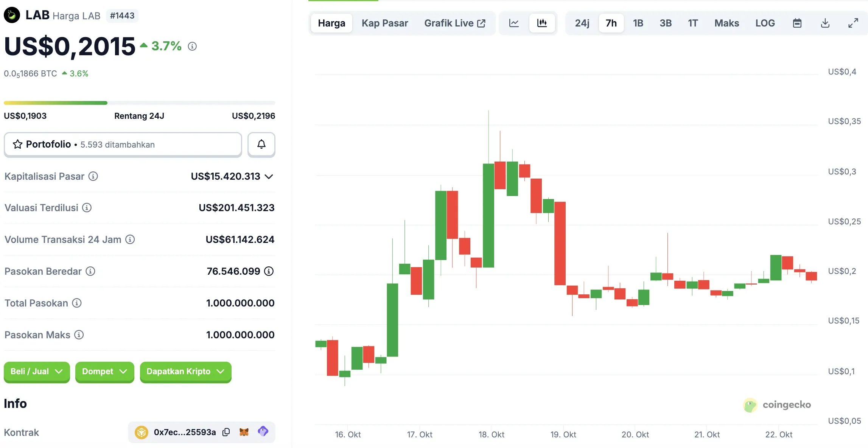
Task: Select the line chart icon
Action: (514, 23)
